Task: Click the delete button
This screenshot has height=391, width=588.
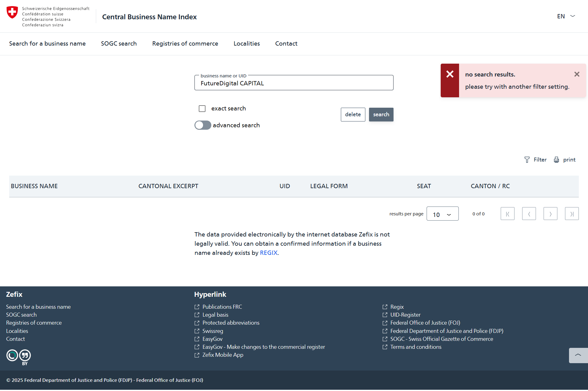Action: pyautogui.click(x=353, y=114)
